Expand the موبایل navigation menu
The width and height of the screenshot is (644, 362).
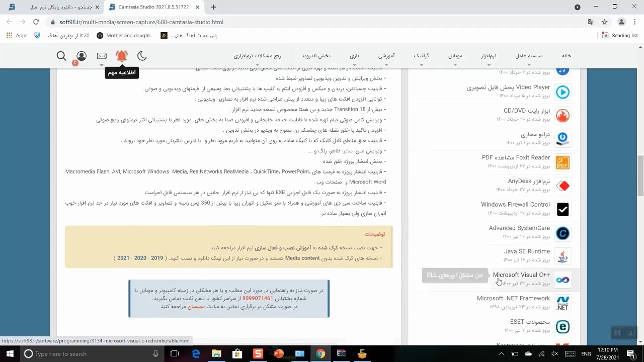(x=455, y=56)
